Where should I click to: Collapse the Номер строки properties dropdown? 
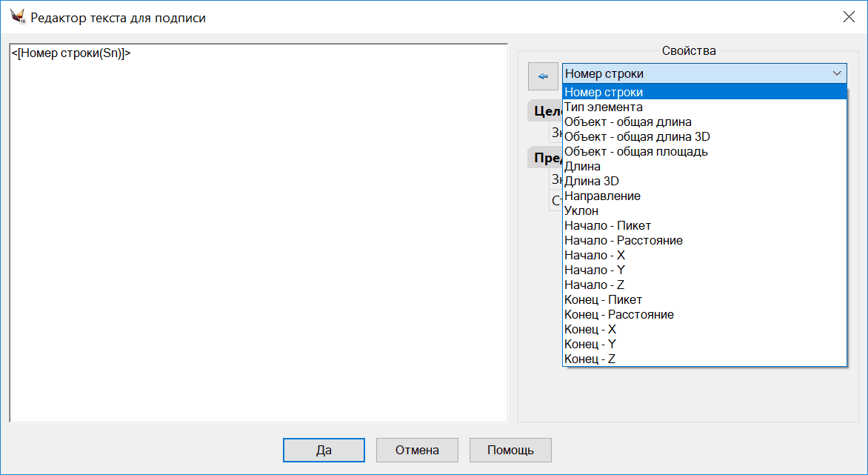point(837,73)
